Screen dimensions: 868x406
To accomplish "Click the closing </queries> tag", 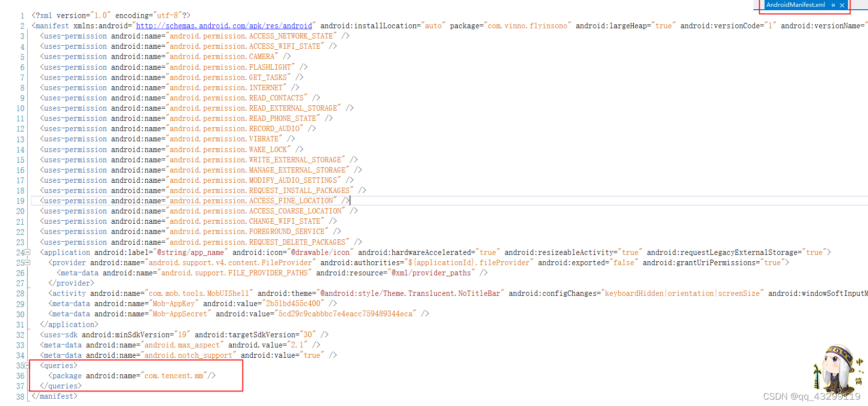I will 61,386.
